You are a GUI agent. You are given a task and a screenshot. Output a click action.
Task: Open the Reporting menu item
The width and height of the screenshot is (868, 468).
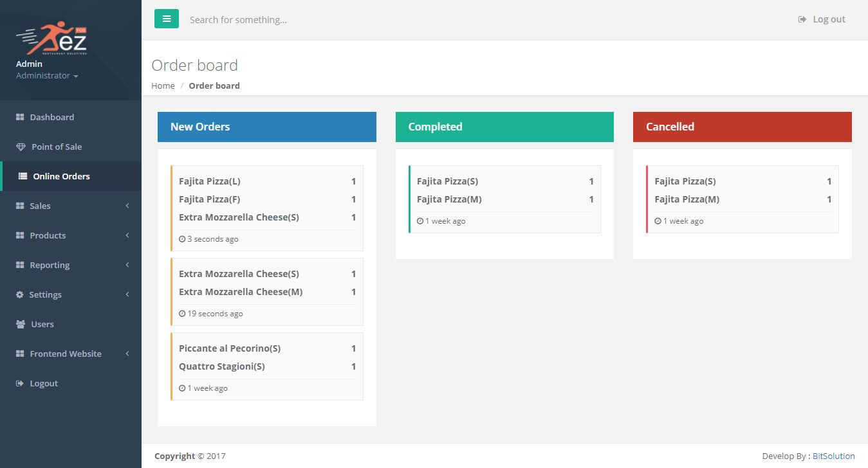(50, 265)
